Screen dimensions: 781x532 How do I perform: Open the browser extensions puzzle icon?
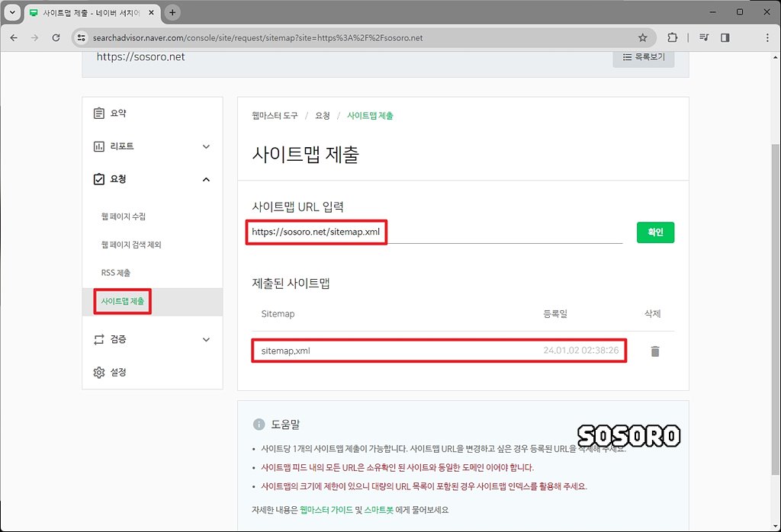[x=673, y=37]
